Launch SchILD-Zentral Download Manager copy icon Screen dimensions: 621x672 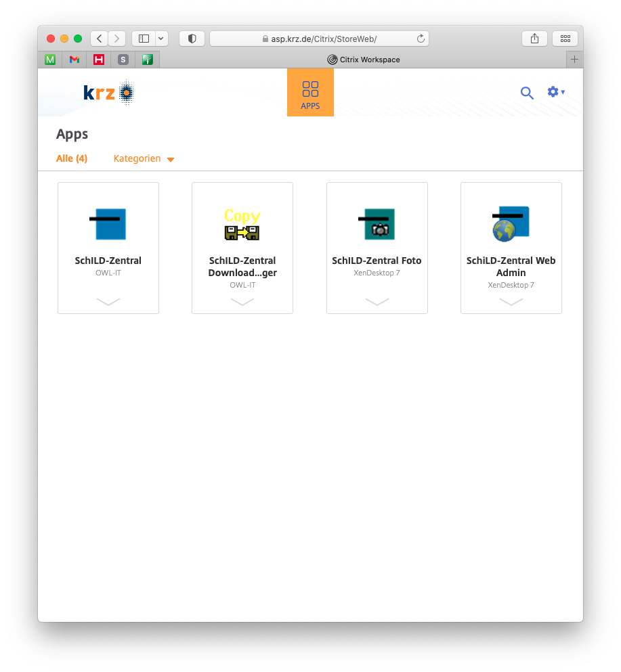pyautogui.click(x=242, y=225)
